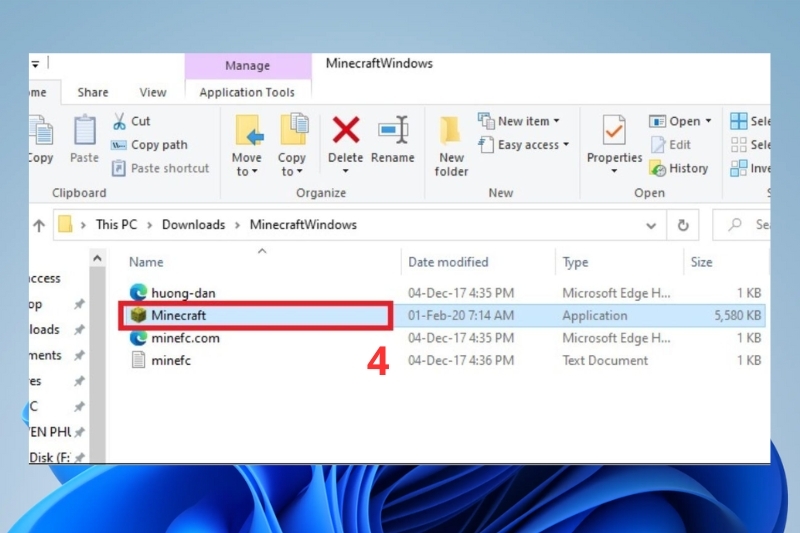800x533 pixels.
Task: Click the Text Document type cell
Action: point(605,361)
